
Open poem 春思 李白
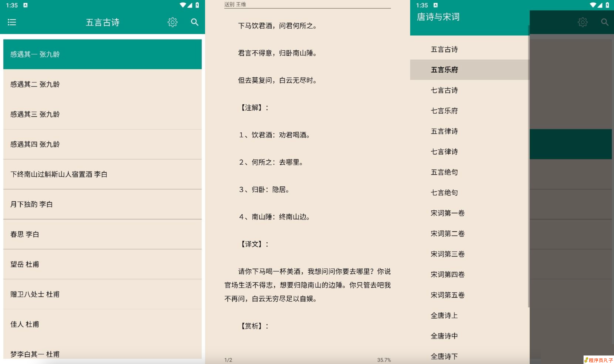coord(102,234)
